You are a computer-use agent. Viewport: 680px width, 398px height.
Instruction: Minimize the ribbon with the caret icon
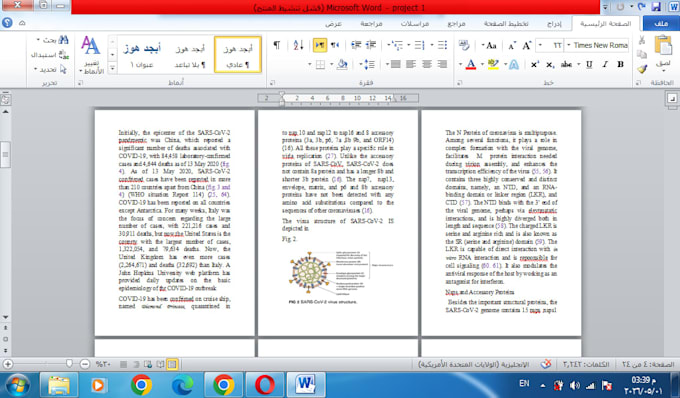[x=22, y=23]
